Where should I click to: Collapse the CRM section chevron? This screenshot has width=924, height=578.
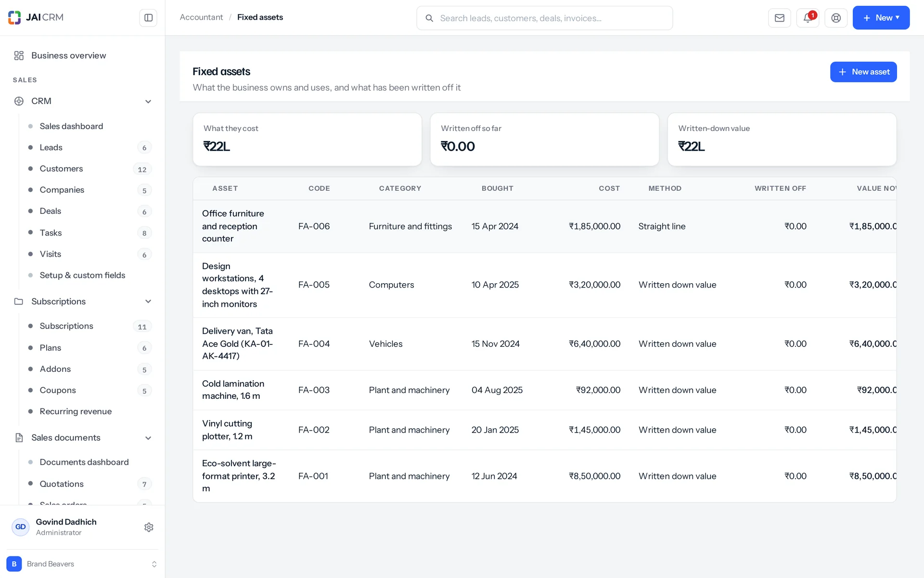click(148, 101)
